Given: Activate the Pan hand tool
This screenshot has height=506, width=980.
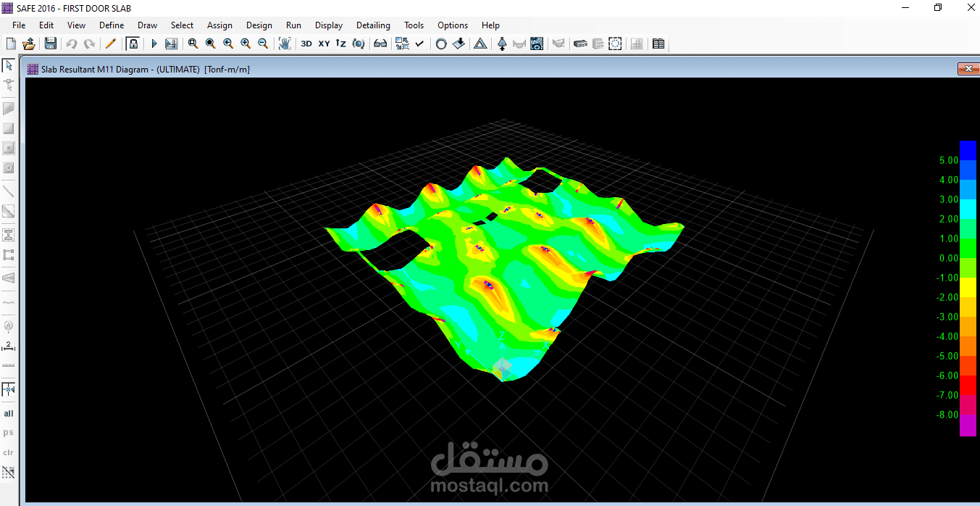Looking at the screenshot, I should click(x=285, y=43).
